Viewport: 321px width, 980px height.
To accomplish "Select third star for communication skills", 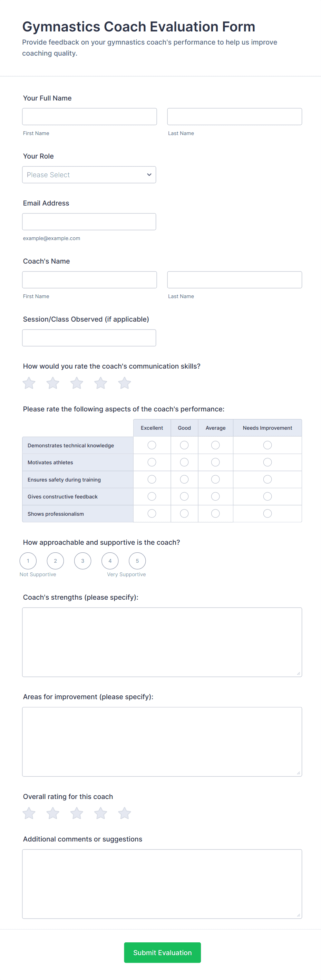I will [77, 383].
